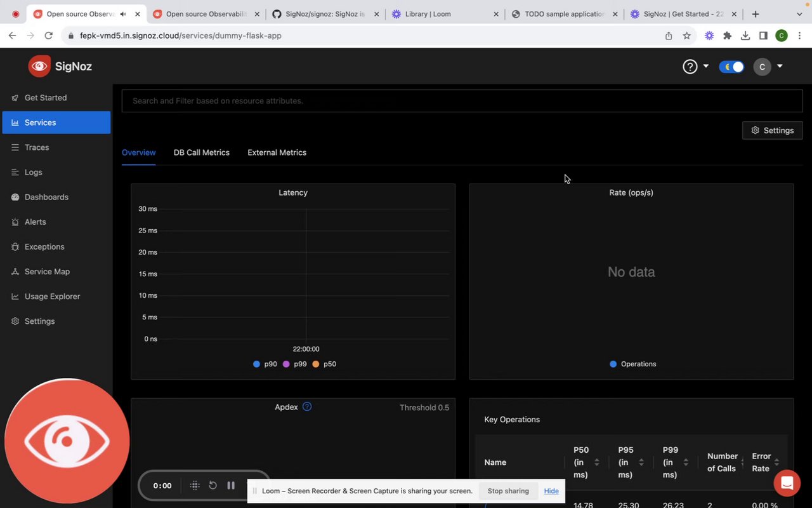
Task: Click the SigNoz eye logo in header
Action: click(39, 66)
